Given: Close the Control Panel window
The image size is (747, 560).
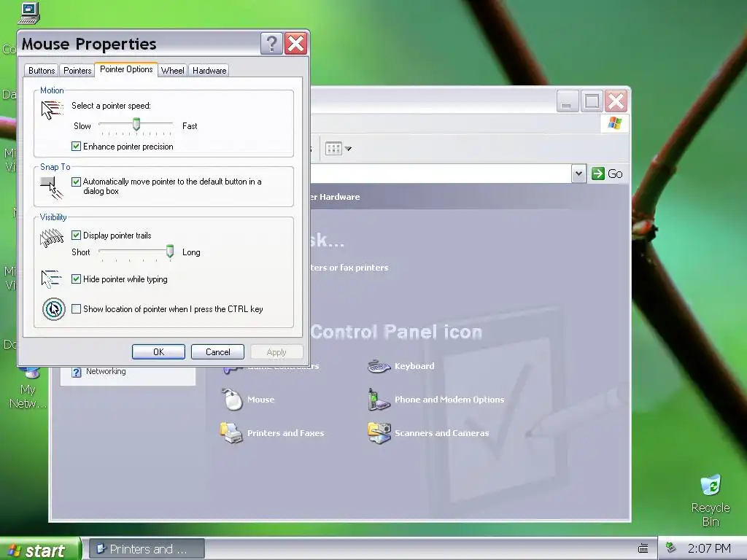Looking at the screenshot, I should tap(616, 101).
